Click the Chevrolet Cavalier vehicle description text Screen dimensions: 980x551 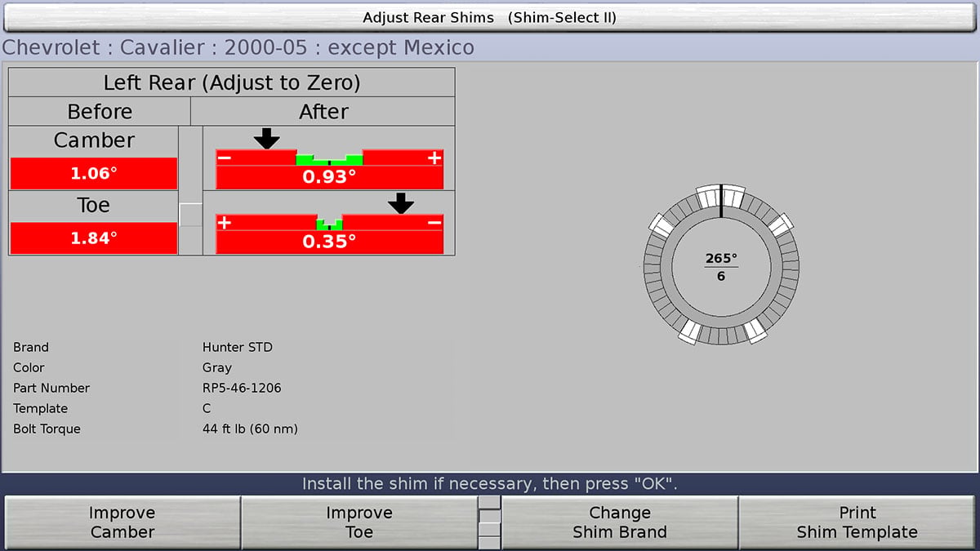(238, 47)
